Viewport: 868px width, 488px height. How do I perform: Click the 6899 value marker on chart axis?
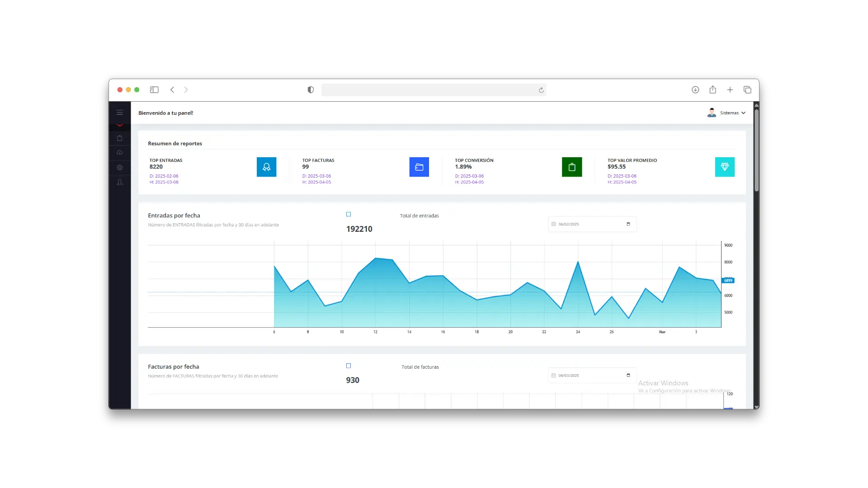[x=728, y=281]
